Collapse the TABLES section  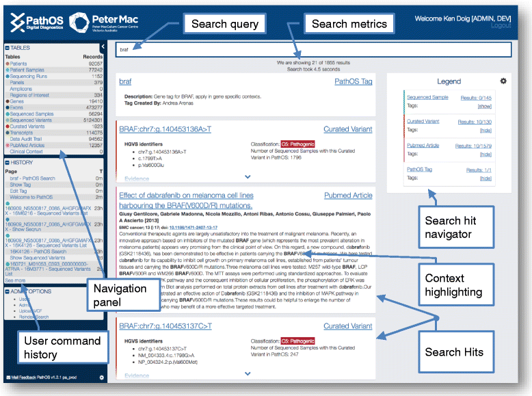pyautogui.click(x=8, y=48)
